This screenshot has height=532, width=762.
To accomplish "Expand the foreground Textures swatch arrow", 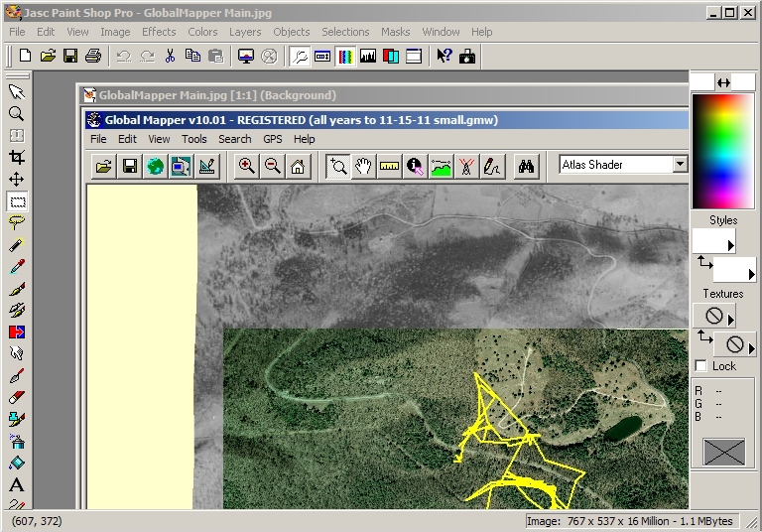I will pyautogui.click(x=731, y=320).
